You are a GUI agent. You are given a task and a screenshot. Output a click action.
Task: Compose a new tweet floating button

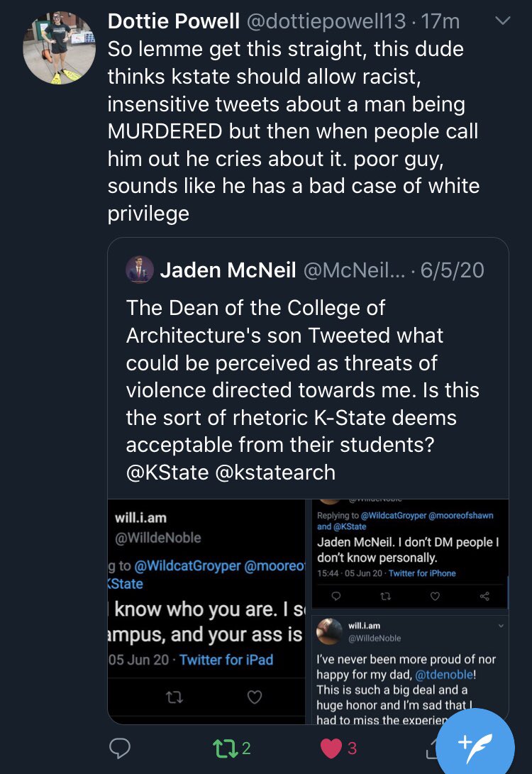coord(476,742)
